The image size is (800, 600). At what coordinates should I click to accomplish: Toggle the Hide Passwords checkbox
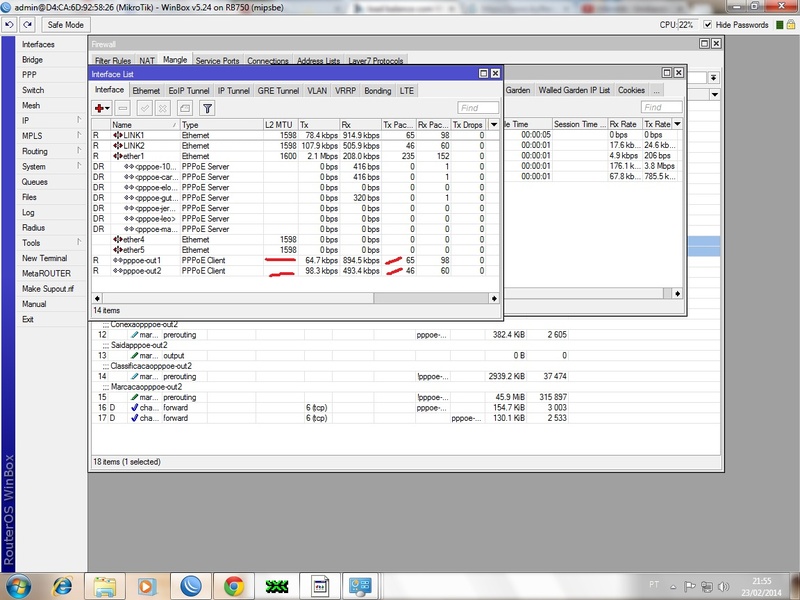[x=706, y=24]
